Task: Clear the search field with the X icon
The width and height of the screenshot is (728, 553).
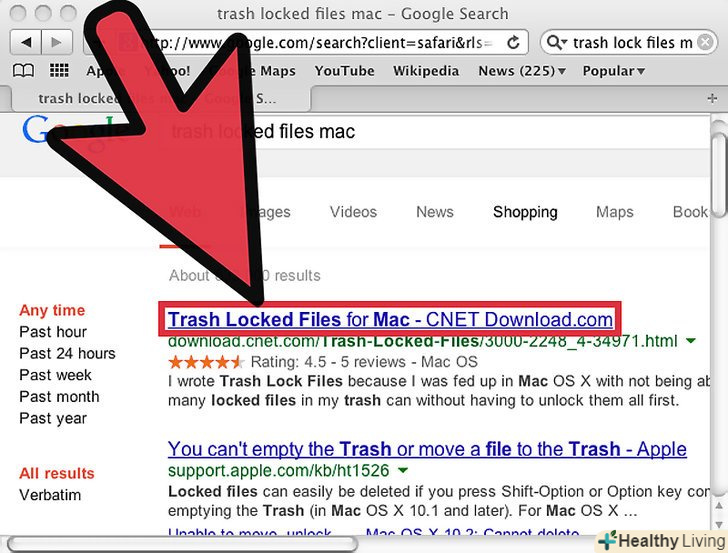Action: (x=705, y=43)
